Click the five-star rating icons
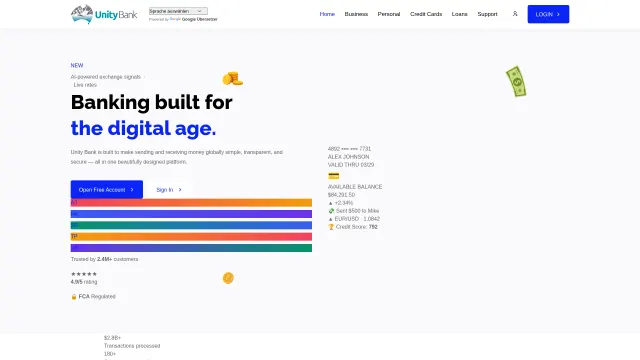640x360 pixels. pos(84,274)
